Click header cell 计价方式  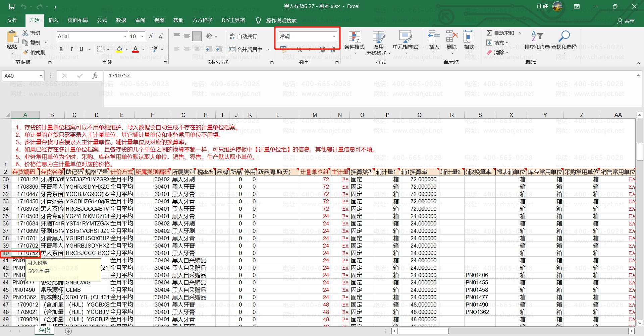pos(122,172)
